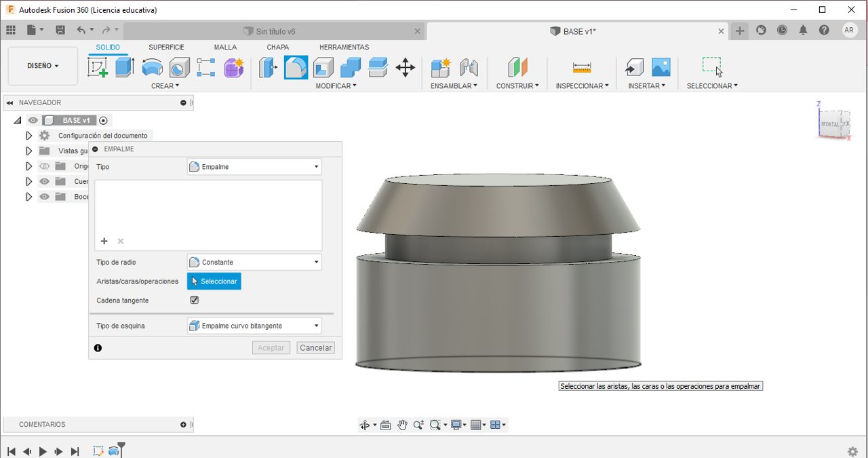
Task: Switch to the Sin título v6 document tab
Action: 275,31
